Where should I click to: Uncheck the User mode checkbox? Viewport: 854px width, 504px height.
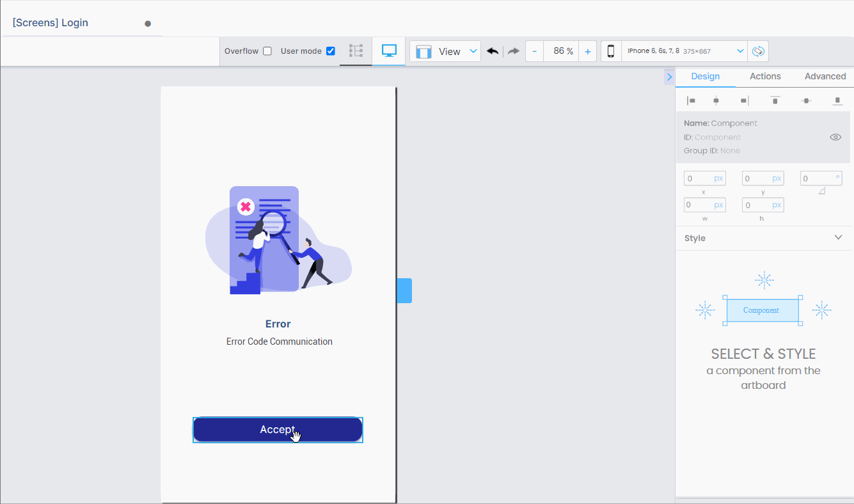coord(331,51)
